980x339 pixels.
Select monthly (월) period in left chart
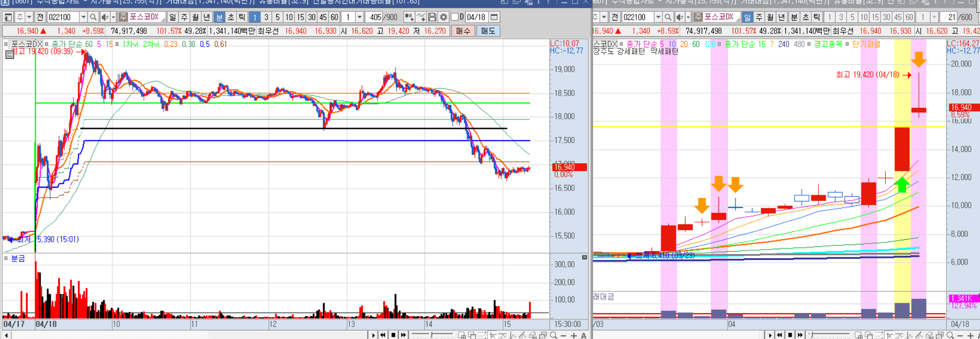click(x=196, y=17)
